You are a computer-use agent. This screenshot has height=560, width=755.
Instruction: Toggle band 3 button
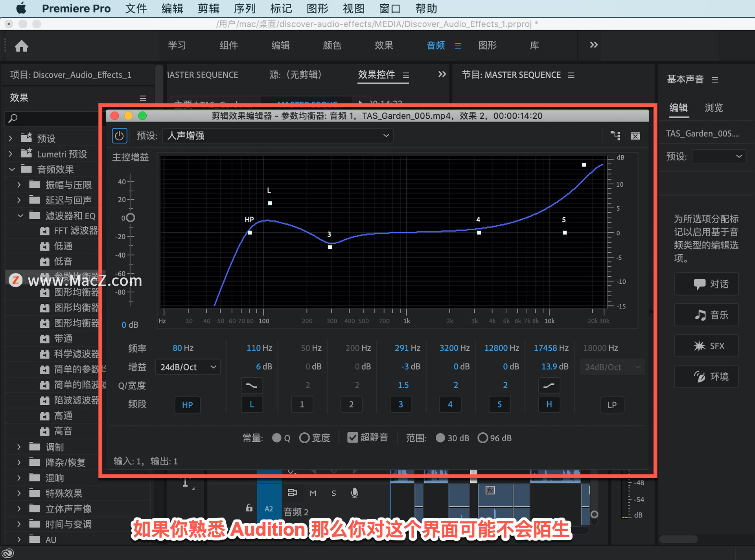[401, 404]
